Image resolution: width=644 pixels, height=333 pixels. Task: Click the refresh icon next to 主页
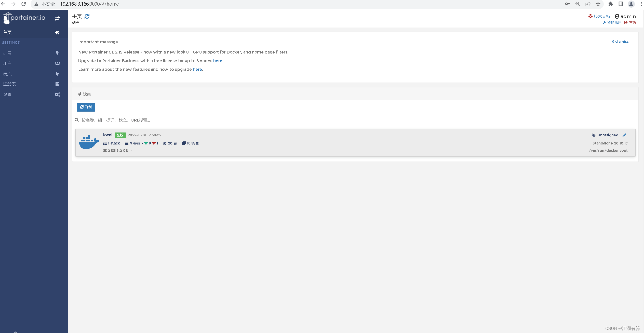pyautogui.click(x=87, y=16)
